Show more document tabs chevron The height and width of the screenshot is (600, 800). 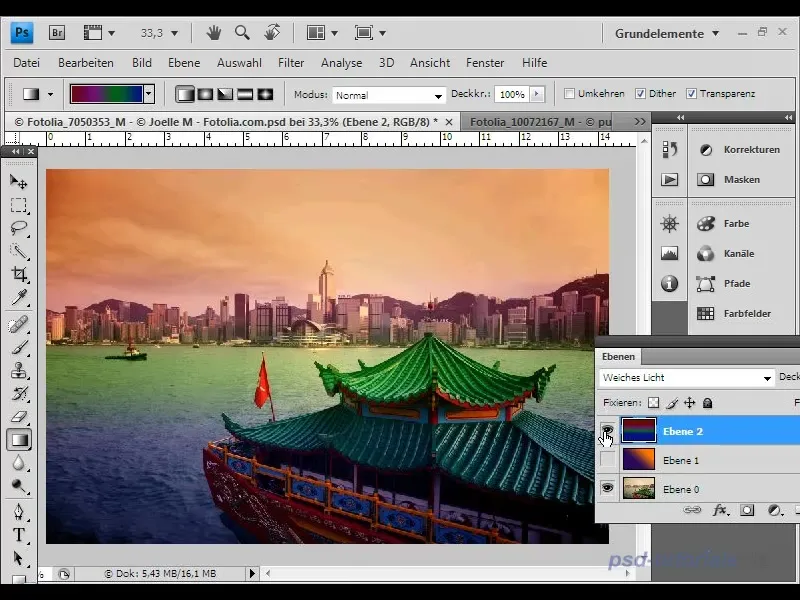click(x=640, y=121)
